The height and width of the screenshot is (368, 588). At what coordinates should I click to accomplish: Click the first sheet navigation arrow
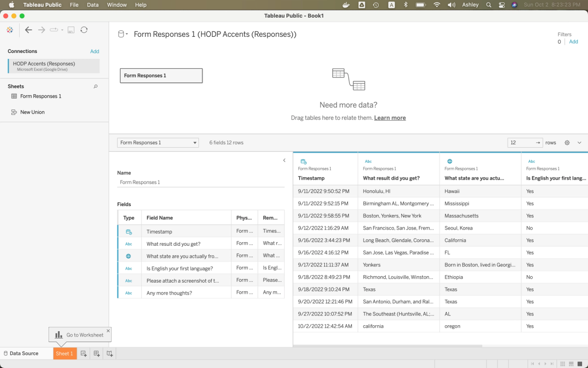click(533, 364)
